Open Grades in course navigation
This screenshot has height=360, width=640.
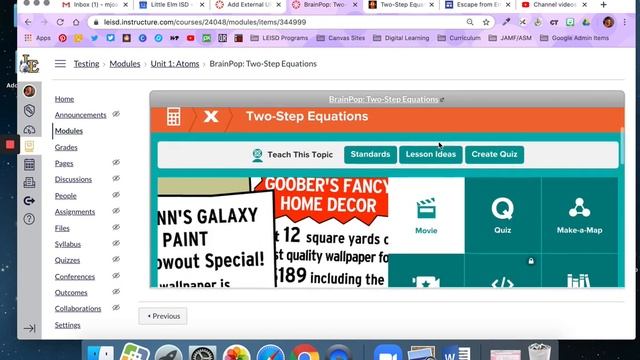pos(66,147)
